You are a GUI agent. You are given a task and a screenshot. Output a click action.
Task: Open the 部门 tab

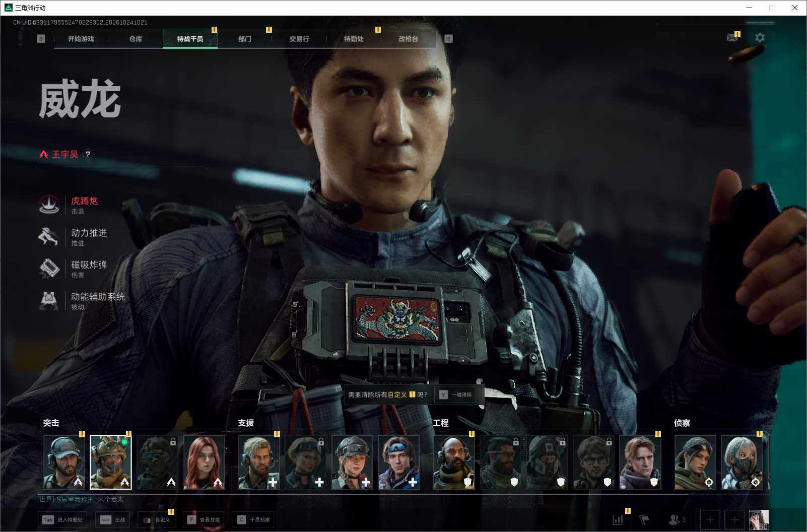[x=245, y=39]
